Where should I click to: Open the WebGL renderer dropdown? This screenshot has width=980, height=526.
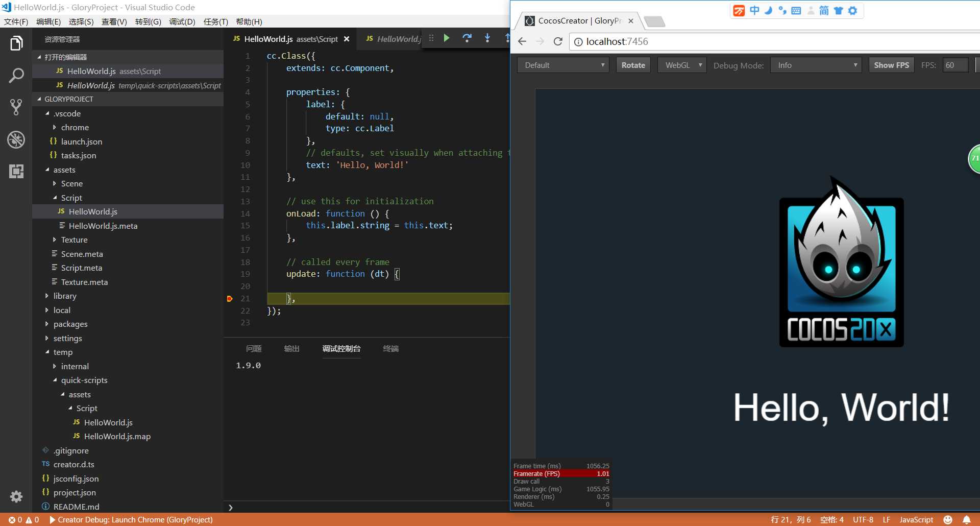coord(682,65)
